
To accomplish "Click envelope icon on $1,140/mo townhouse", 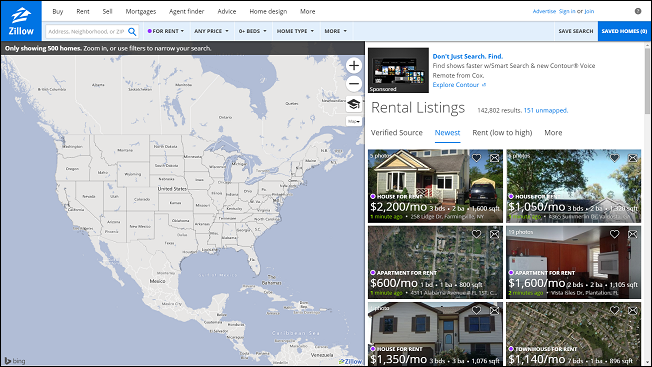I will click(x=632, y=310).
